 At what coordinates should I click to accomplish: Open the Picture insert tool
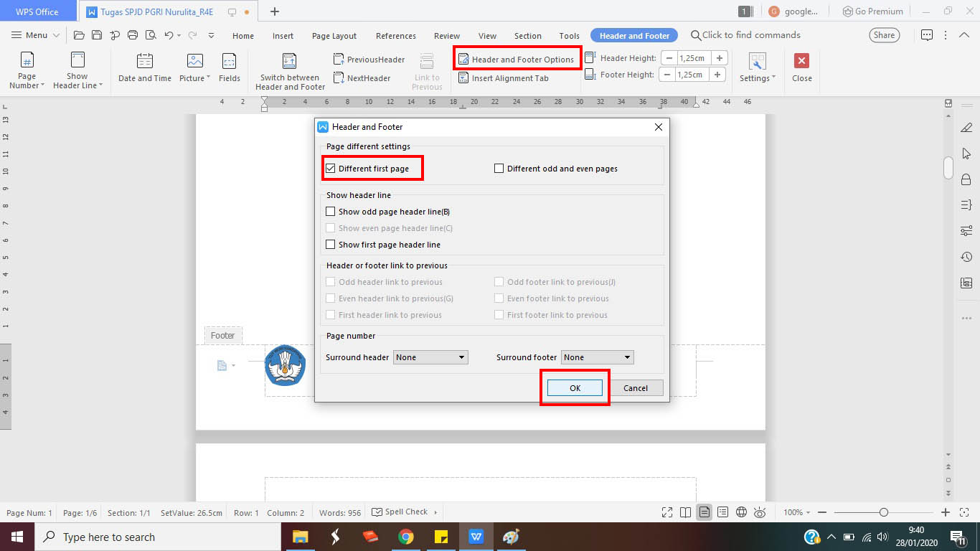coord(193,68)
